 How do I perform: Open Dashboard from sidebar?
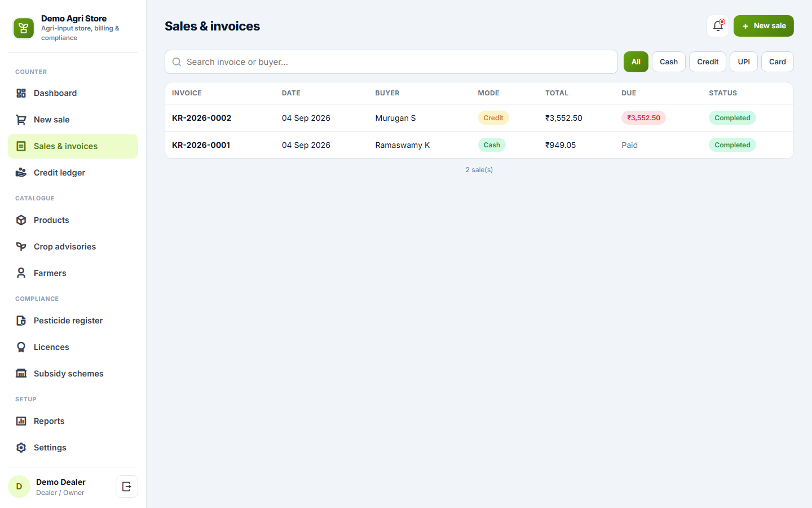(73, 93)
